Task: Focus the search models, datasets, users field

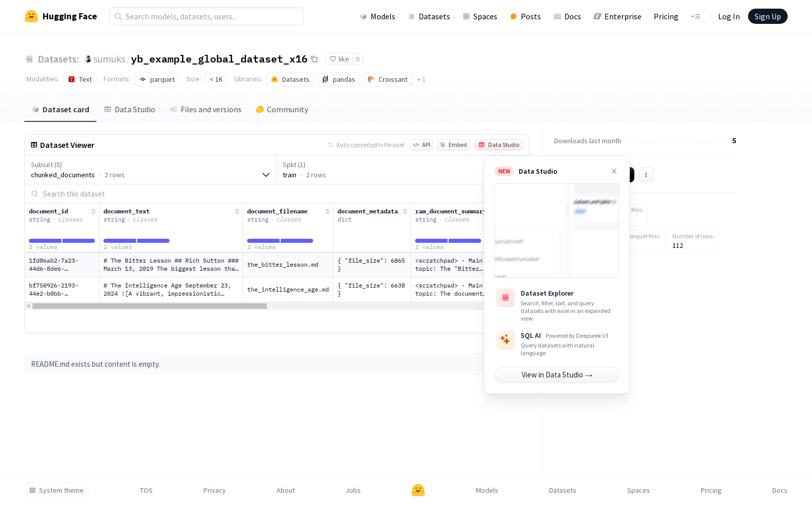Action: coord(207,16)
